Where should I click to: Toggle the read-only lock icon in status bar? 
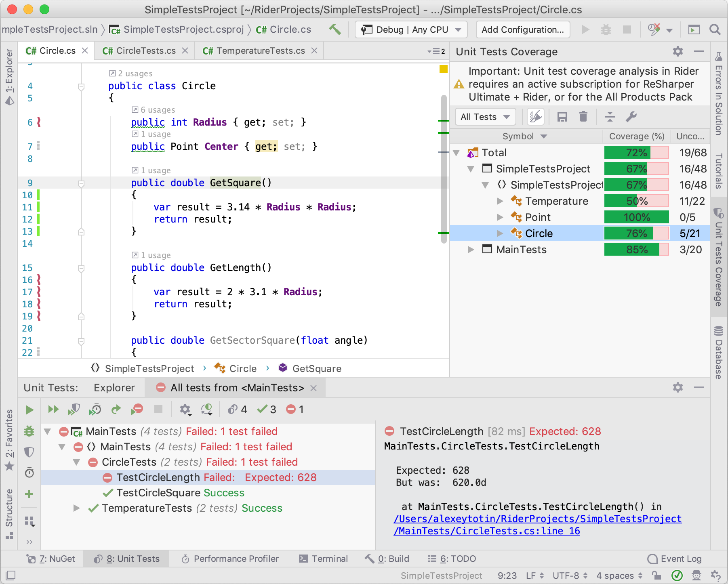[x=656, y=575]
